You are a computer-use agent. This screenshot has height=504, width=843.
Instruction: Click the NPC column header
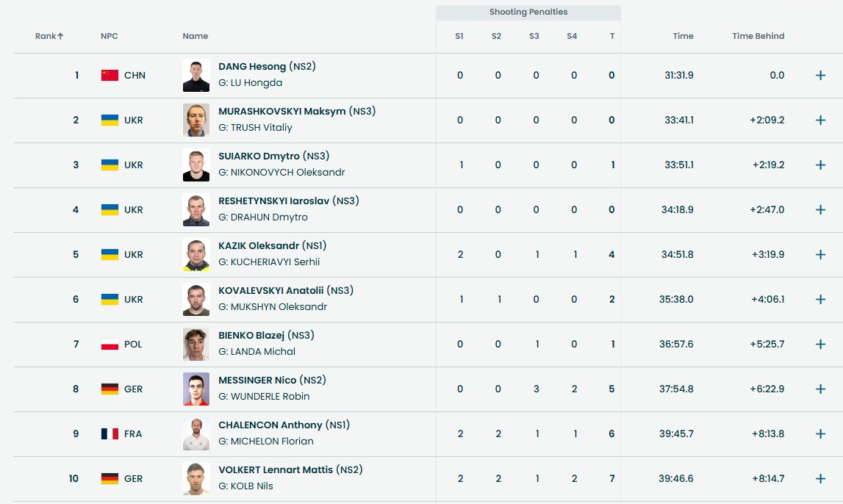pos(110,36)
